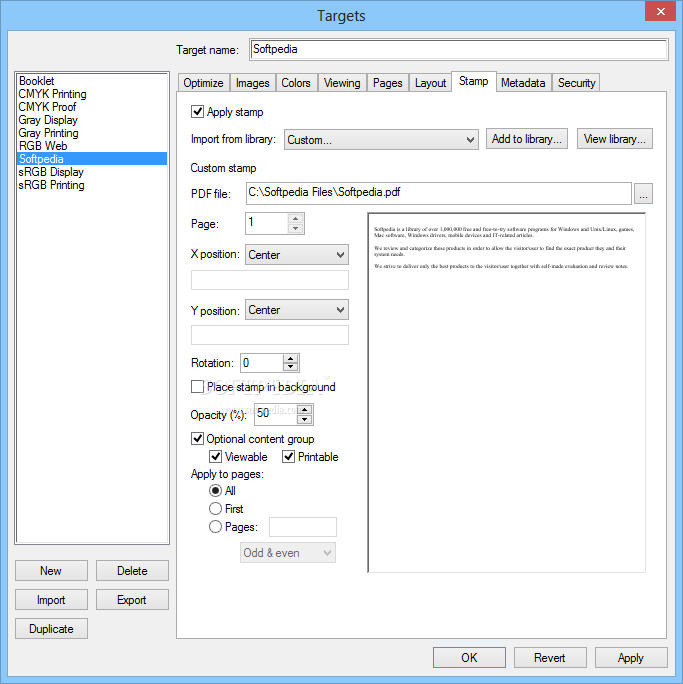Increase Opacity with the up arrow
Viewport: 683px width, 684px height.
coord(304,410)
